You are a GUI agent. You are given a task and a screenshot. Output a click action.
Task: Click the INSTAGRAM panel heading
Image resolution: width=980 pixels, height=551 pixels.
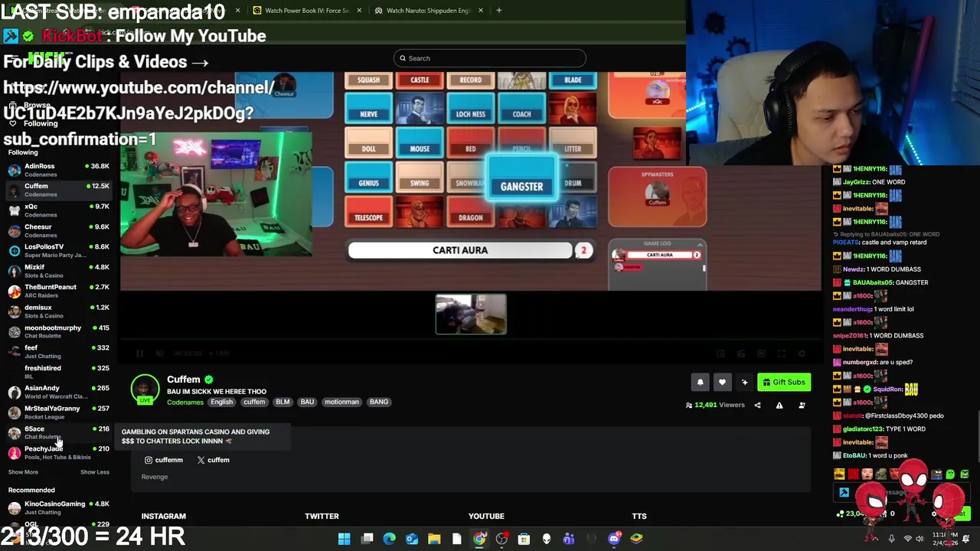pos(163,516)
